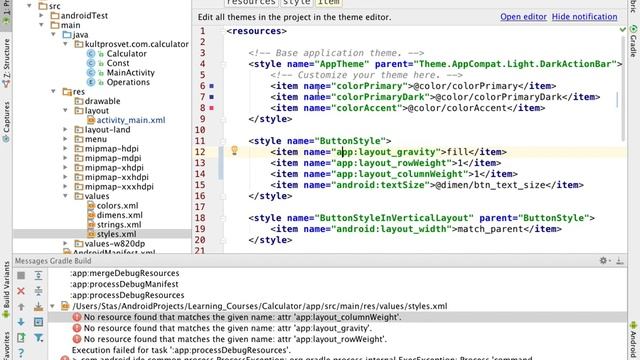Screen dimensions: 640x360
Task: Click 'Execution failed for task' message
Action: (x=181, y=350)
